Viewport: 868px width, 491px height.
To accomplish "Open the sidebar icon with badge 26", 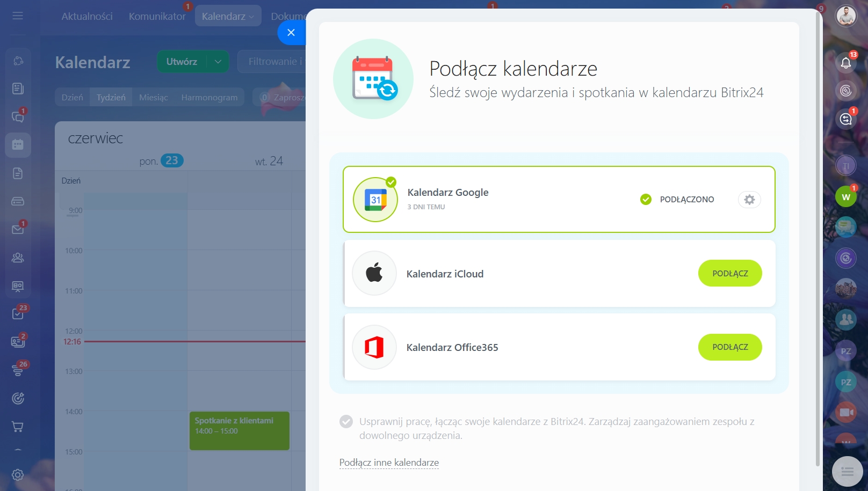I will tap(18, 370).
